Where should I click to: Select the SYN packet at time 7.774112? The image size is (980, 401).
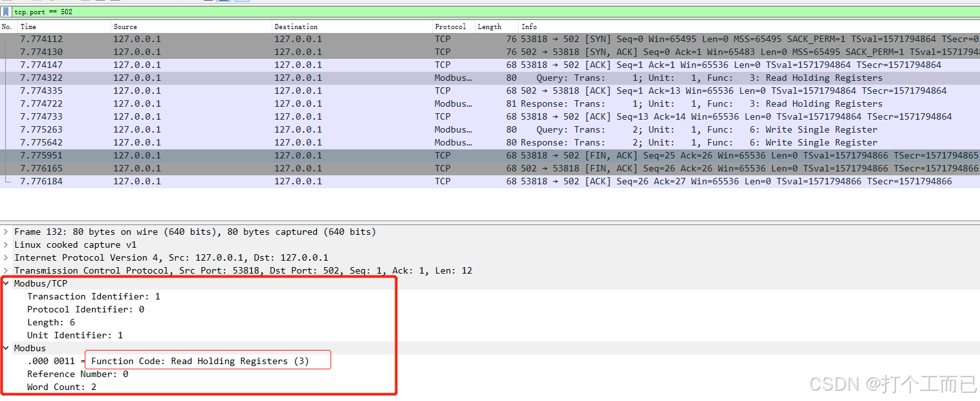click(x=259, y=39)
